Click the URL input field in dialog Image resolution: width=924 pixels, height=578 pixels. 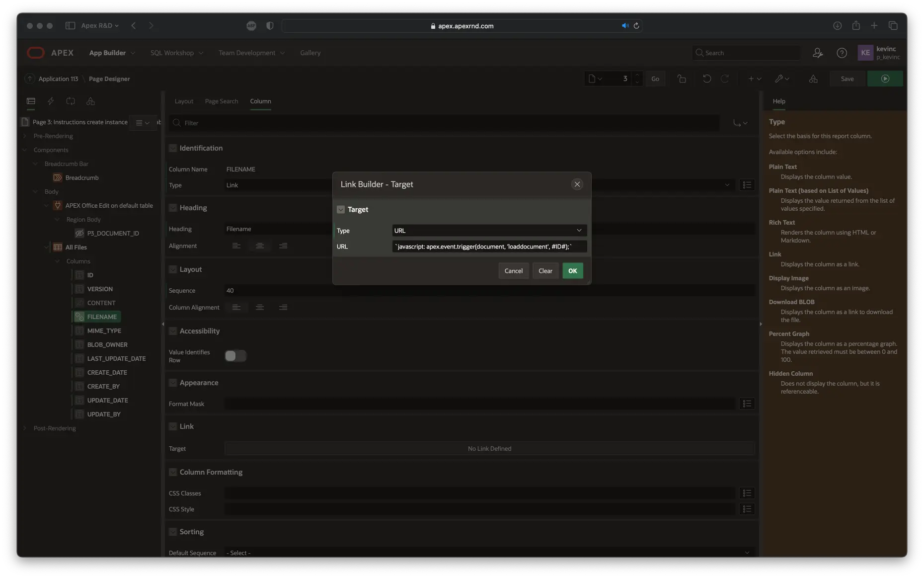tap(489, 247)
